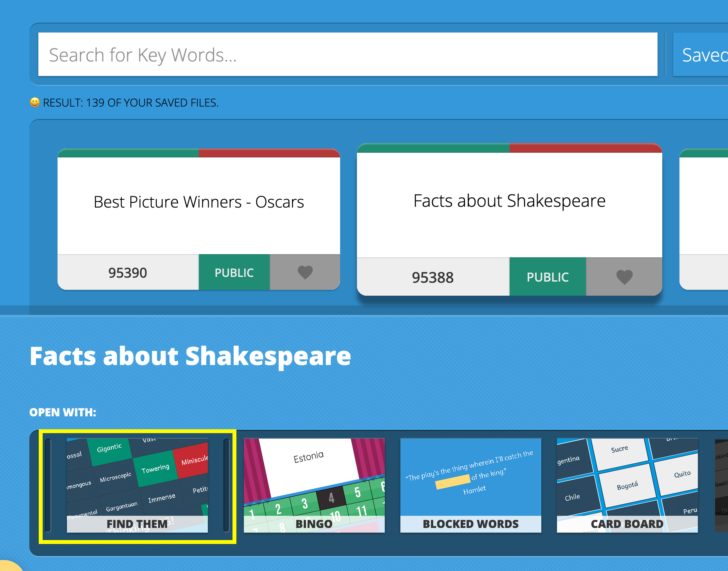The height and width of the screenshot is (571, 728).
Task: Toggle PUBLIC on Best Picture Winners card
Action: click(x=234, y=272)
